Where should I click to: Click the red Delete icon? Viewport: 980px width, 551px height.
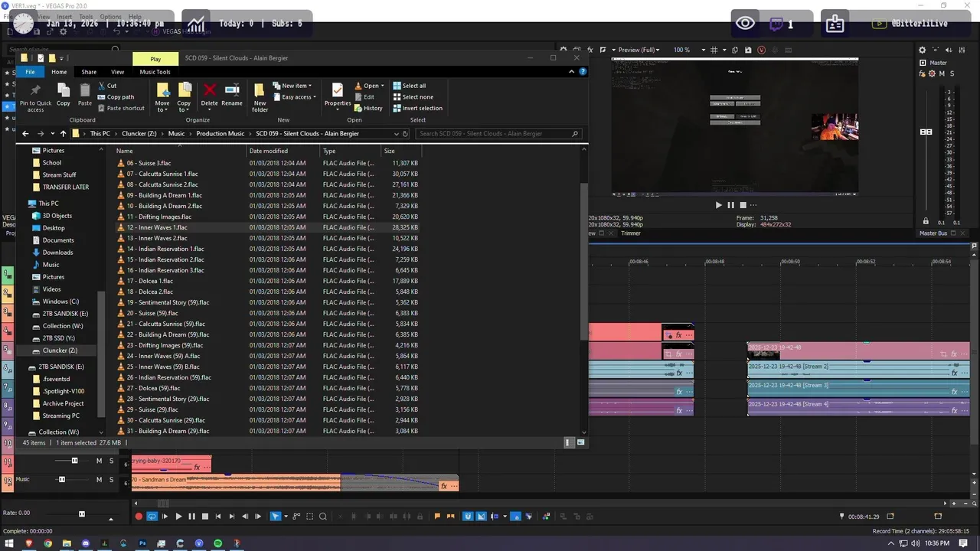point(209,90)
